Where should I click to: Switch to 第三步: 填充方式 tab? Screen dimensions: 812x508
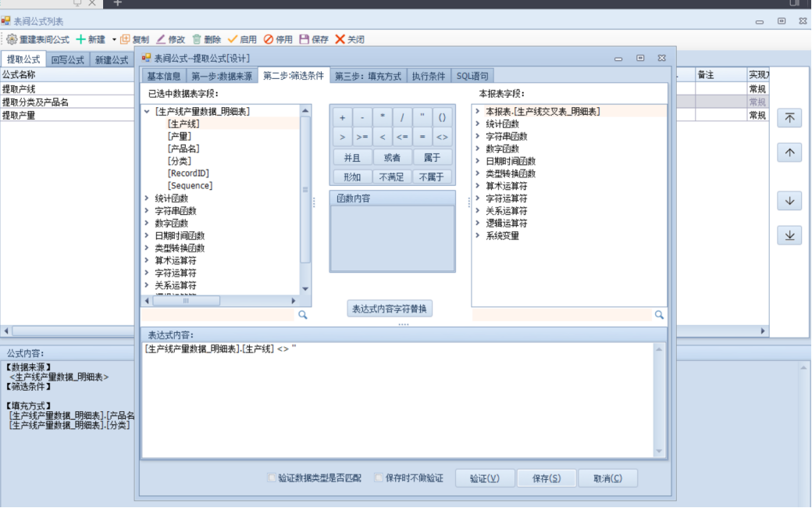(x=368, y=76)
